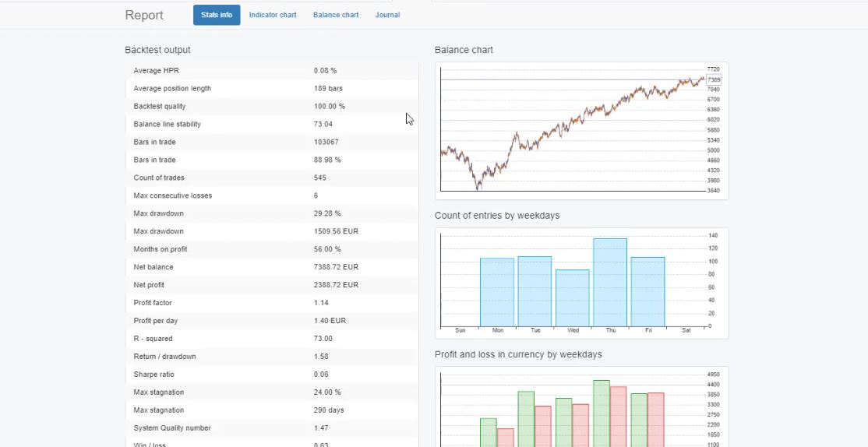Select the Sharpe ratio row
Viewport: 868px width, 447px height.
[271, 375]
